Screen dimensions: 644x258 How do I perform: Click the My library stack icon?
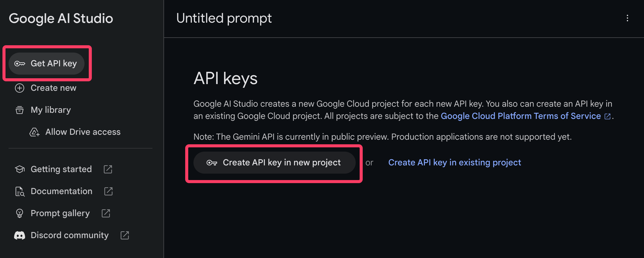[x=20, y=110]
